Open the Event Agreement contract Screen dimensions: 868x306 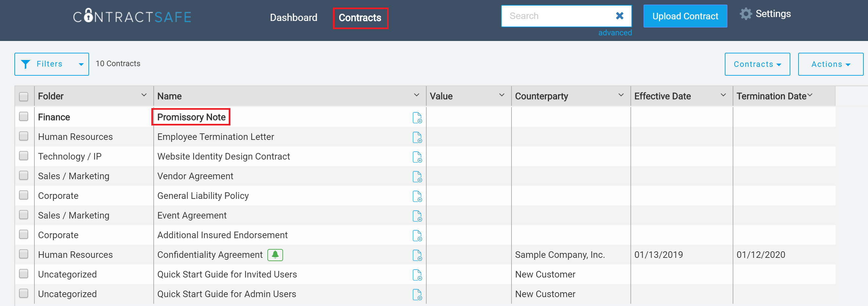click(x=192, y=215)
